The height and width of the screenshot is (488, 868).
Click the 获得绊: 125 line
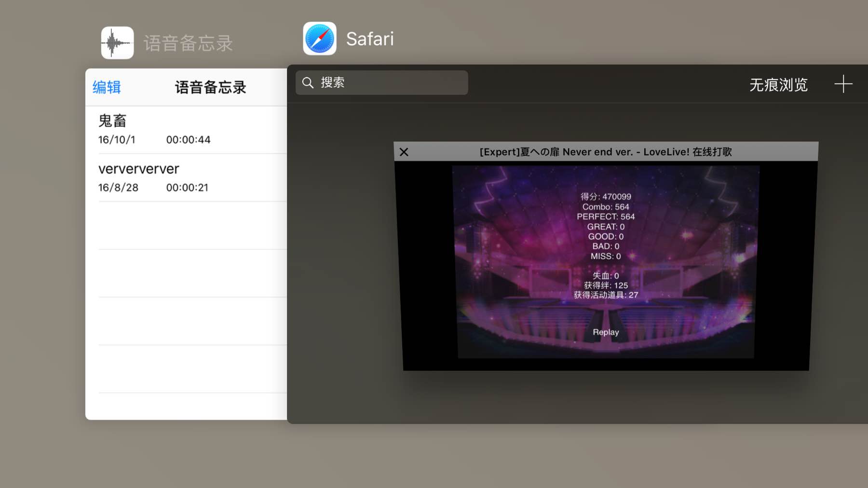606,285
